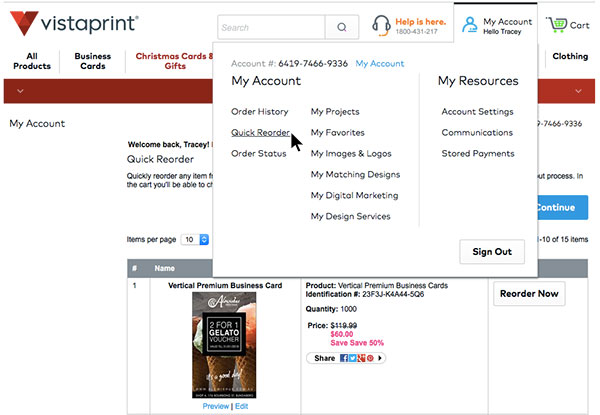Click Edit link under business card
The width and height of the screenshot is (600, 415).
(x=241, y=406)
